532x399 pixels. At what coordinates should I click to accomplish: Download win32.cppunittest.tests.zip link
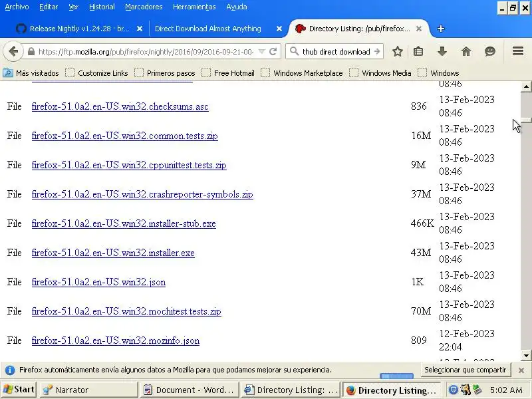[129, 165]
